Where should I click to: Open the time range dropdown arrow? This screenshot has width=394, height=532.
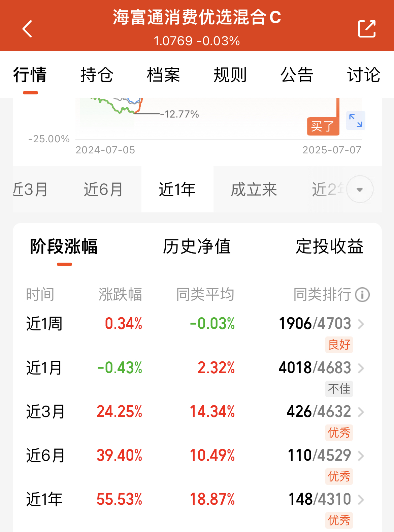pos(360,189)
